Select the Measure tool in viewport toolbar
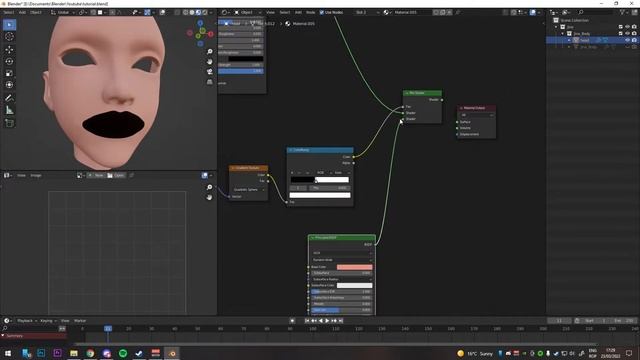 click(9, 110)
